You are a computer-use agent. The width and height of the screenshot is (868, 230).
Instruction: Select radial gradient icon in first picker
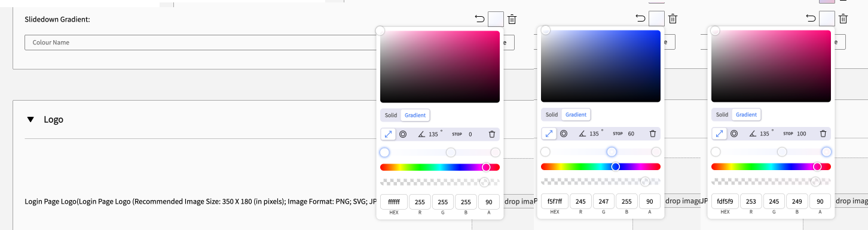[403, 134]
